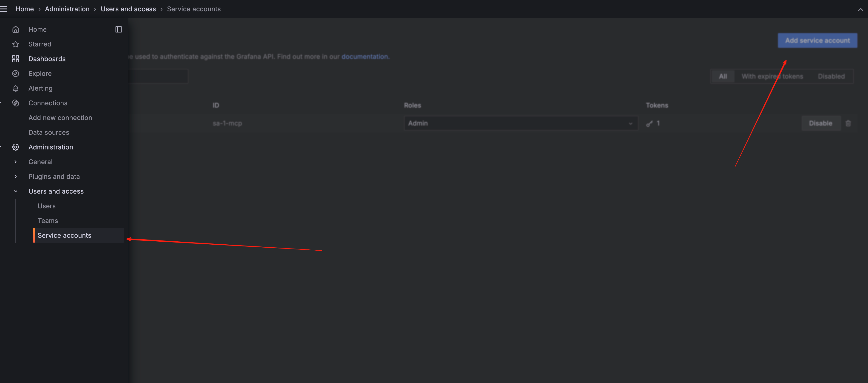The height and width of the screenshot is (383, 868).
Task: Click Home in the breadcrumb
Action: tap(25, 9)
